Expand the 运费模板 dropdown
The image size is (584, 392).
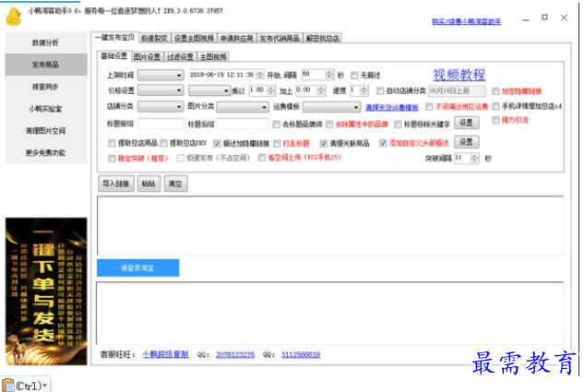(332, 107)
